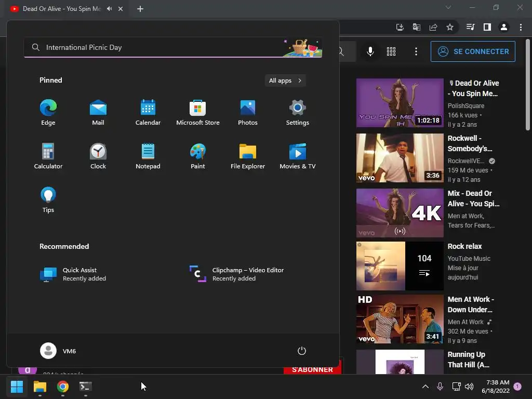Open the Rock relax playlist thumbnail
This screenshot has height=399, width=532.
click(x=400, y=266)
